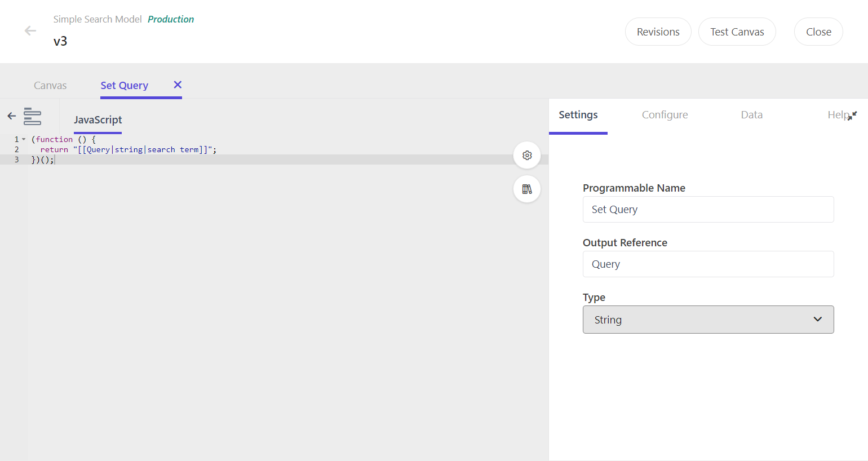This screenshot has height=461, width=868.
Task: Click the Close button at top right
Action: click(818, 32)
